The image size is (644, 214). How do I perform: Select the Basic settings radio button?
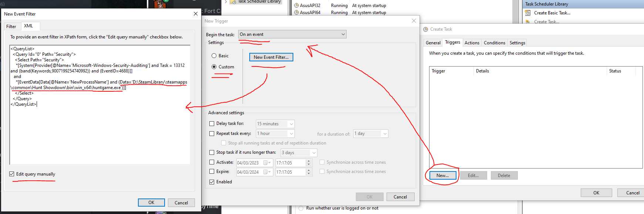click(214, 56)
